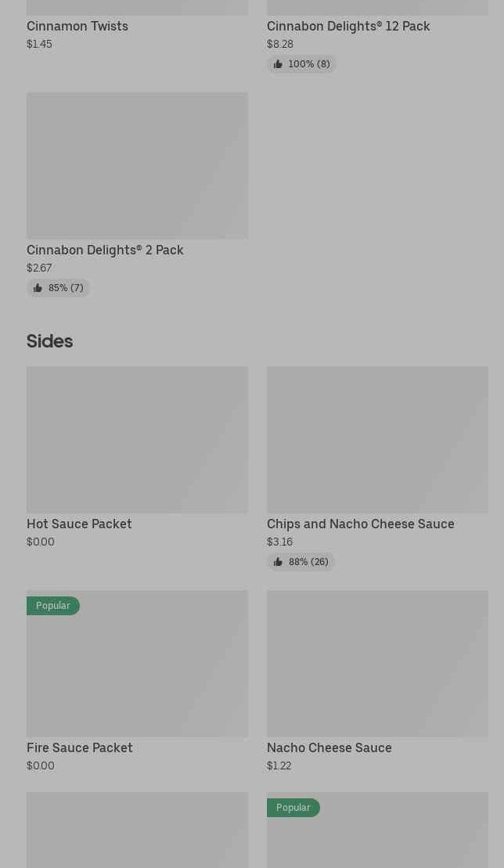Open Cinnabon Delights 12 Pack title
504x868 pixels.
pos(348,26)
